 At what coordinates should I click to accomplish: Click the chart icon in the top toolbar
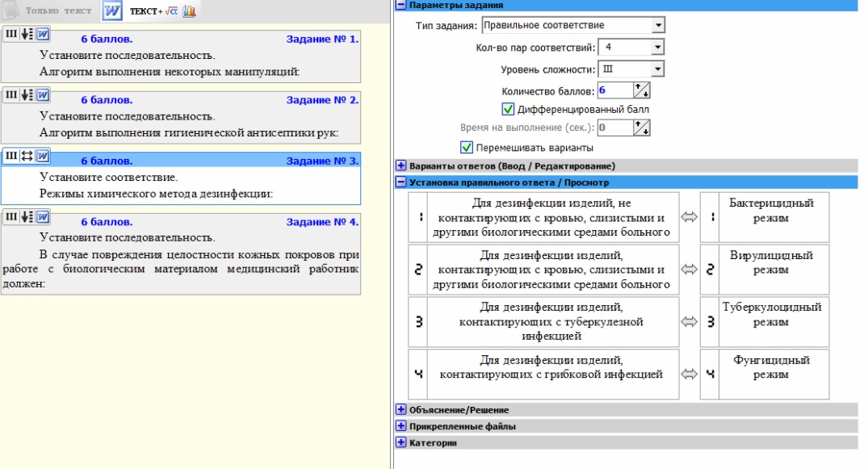189,10
